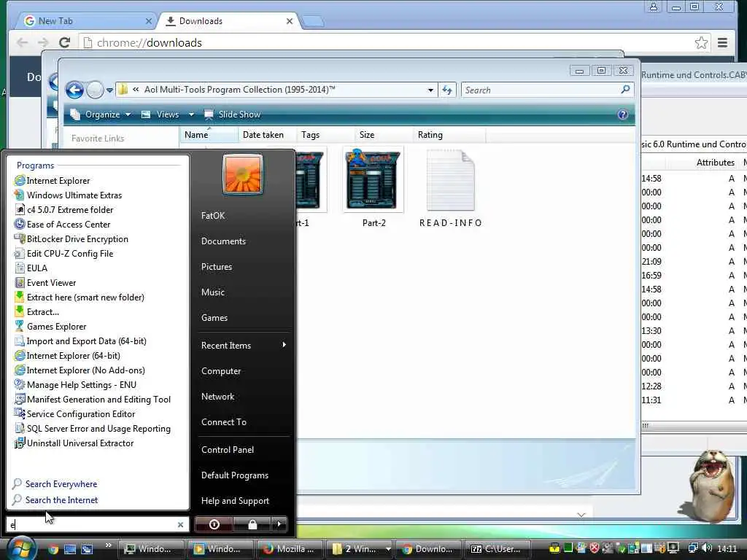The image size is (747, 560).
Task: Open Documents from Start menu
Action: point(223,241)
